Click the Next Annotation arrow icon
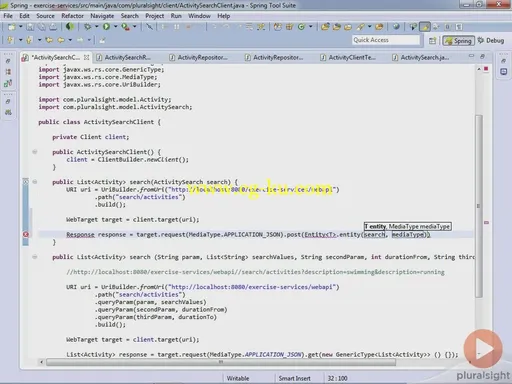Image resolution: width=512 pixels, height=384 pixels. coord(10,40)
